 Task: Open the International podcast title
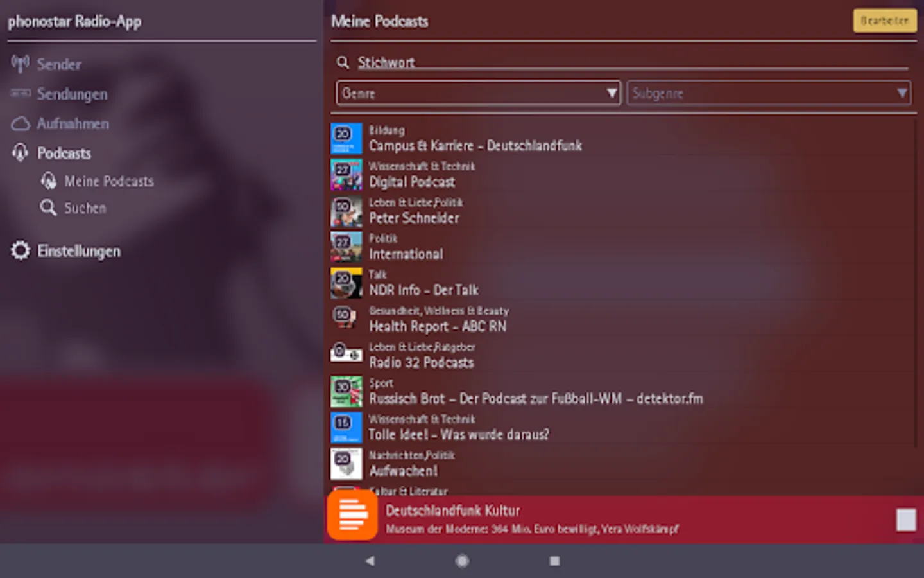(x=406, y=254)
